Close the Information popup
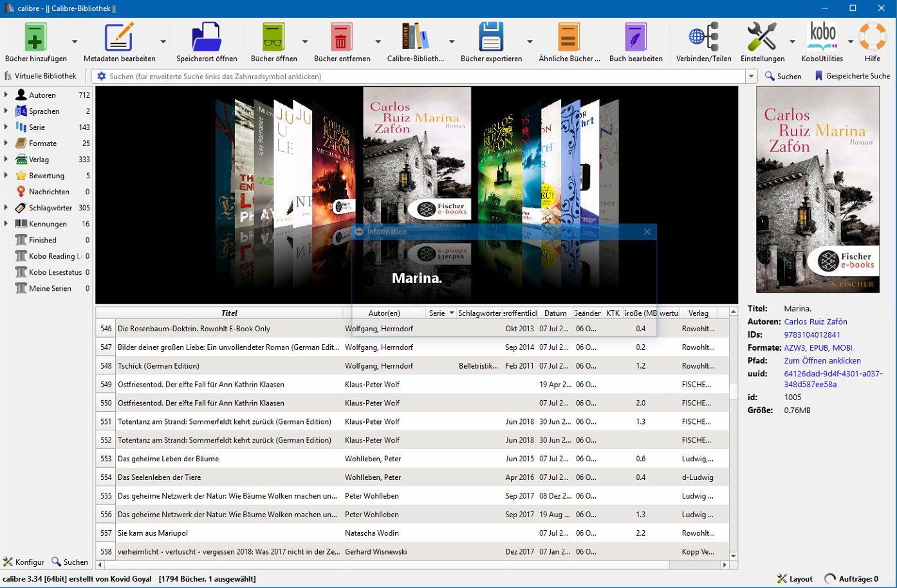 pyautogui.click(x=647, y=232)
